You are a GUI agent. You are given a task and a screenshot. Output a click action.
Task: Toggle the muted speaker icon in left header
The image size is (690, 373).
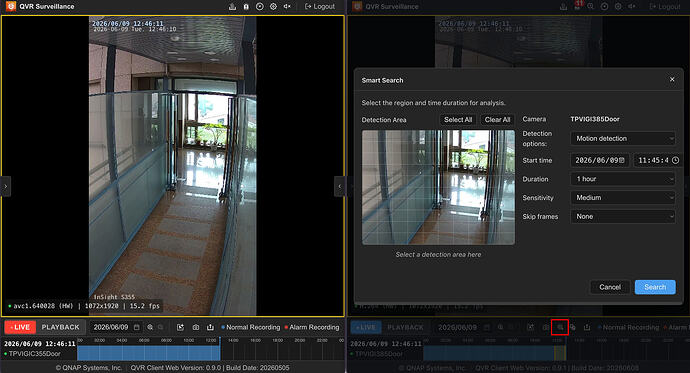point(287,7)
